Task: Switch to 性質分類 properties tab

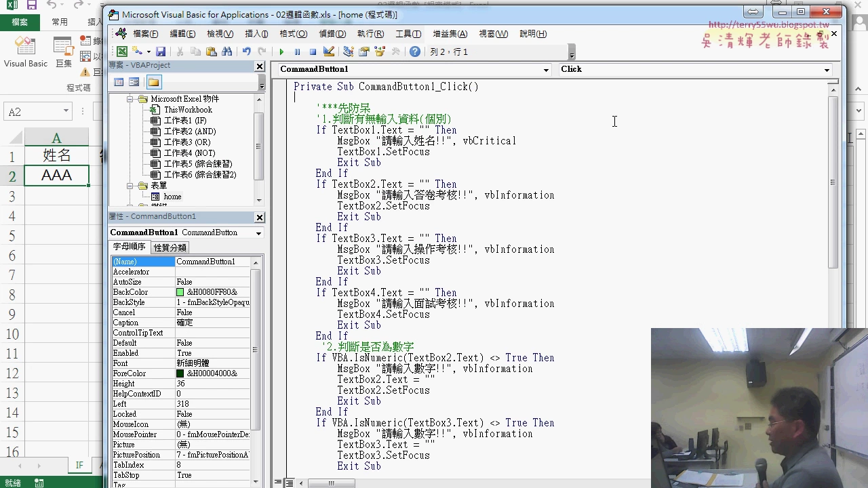Action: [x=170, y=247]
